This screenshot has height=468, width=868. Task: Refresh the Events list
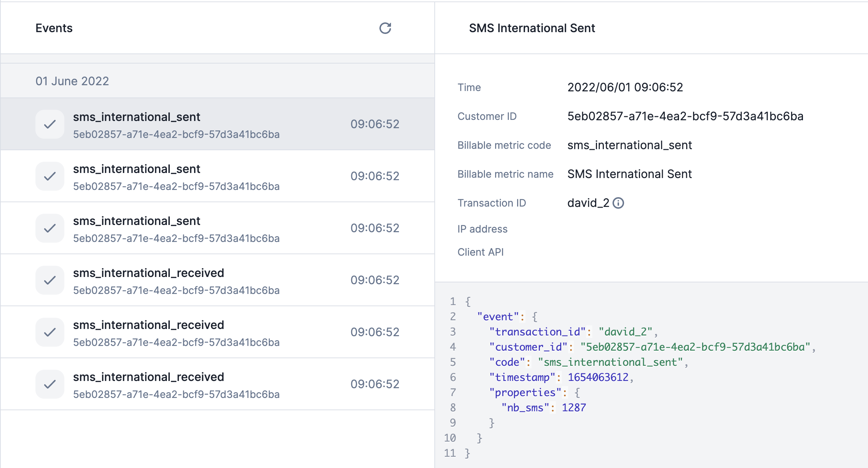385,28
